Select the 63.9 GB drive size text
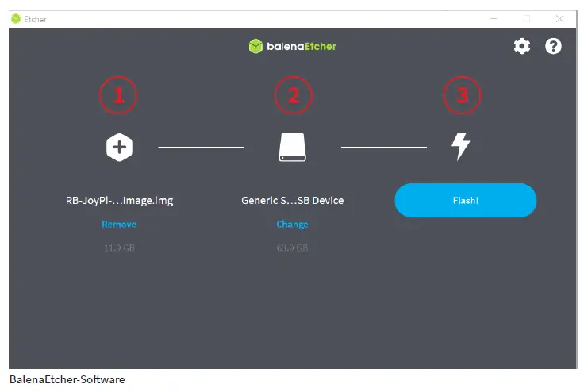 (x=292, y=248)
